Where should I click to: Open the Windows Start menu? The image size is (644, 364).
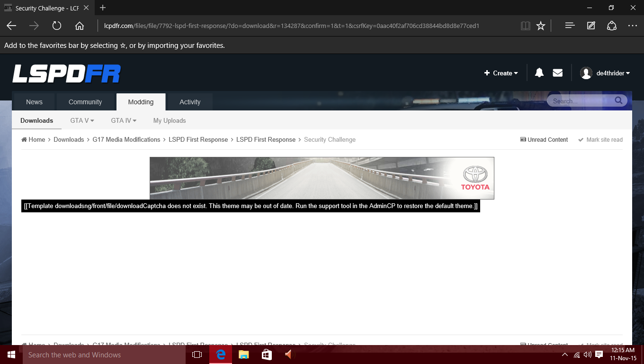[x=11, y=355]
